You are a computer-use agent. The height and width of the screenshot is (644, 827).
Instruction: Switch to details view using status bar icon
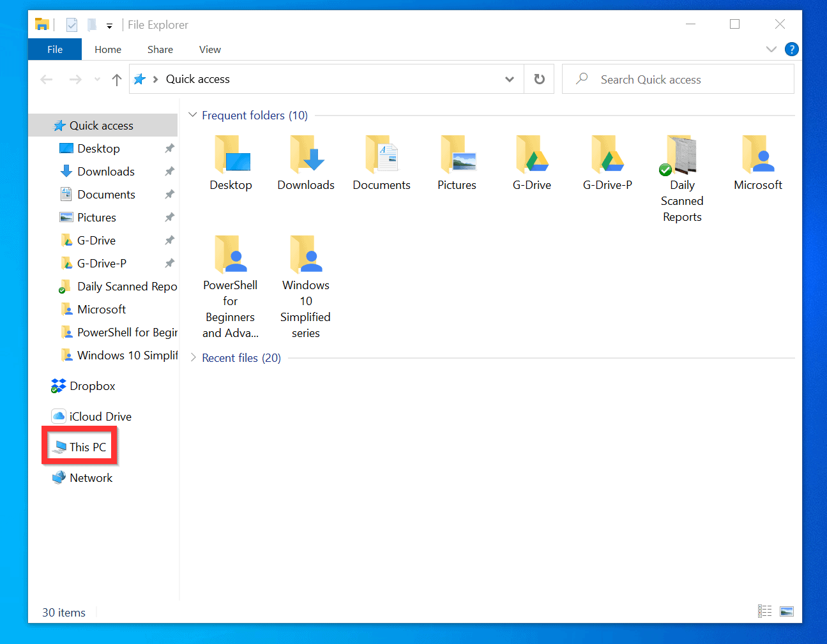click(764, 611)
